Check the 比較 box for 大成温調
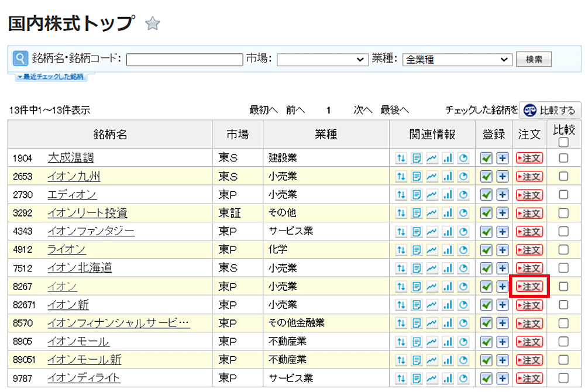This screenshot has width=585, height=392. pos(564,158)
